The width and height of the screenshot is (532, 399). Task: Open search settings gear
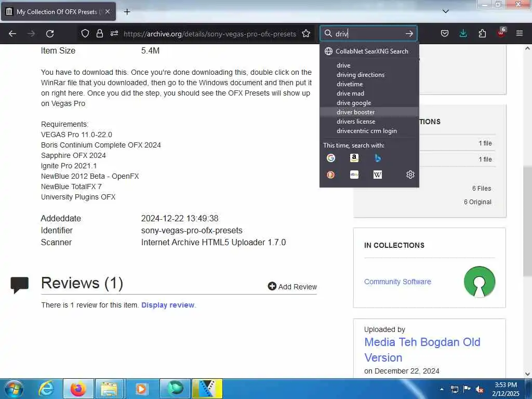pyautogui.click(x=410, y=175)
